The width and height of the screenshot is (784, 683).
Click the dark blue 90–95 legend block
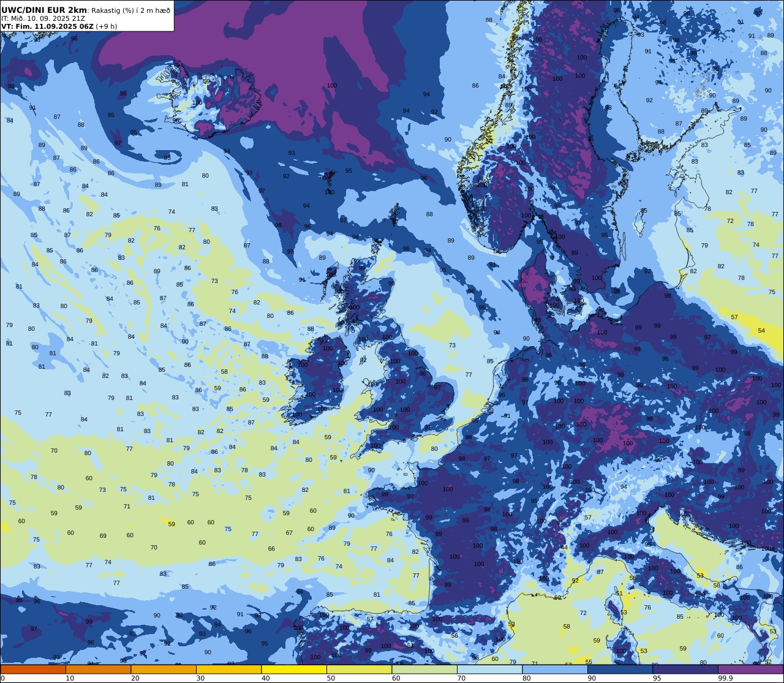[620, 669]
